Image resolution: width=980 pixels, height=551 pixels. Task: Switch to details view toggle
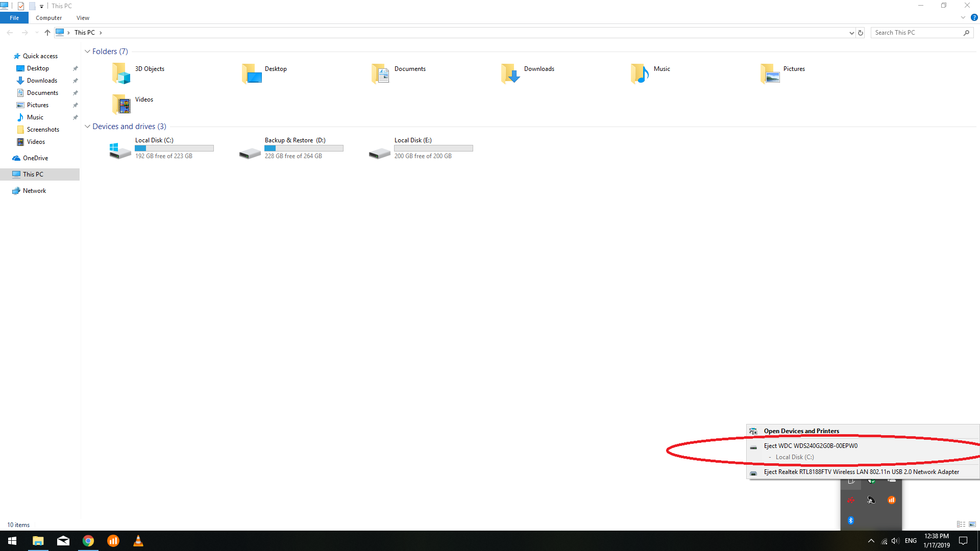tap(961, 524)
